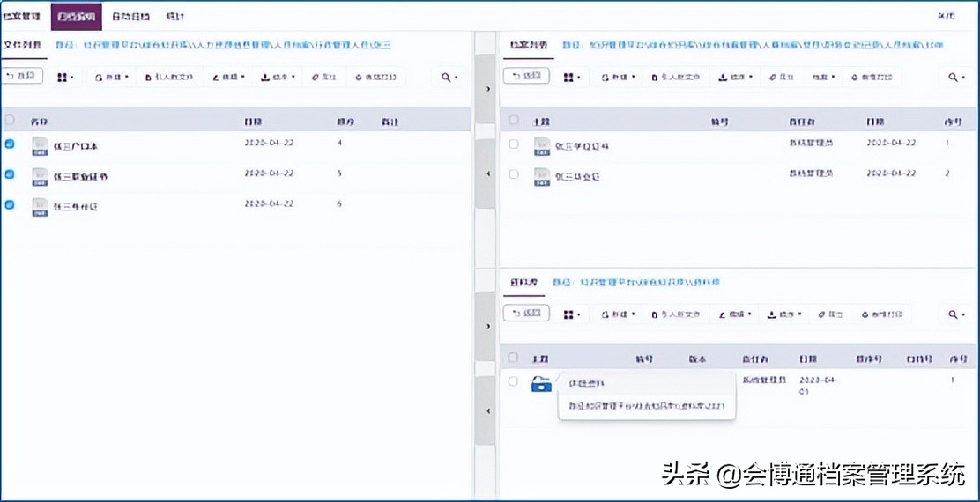Click the document icon of the file list row with order 5
This screenshot has width=980, height=502.
40,177
